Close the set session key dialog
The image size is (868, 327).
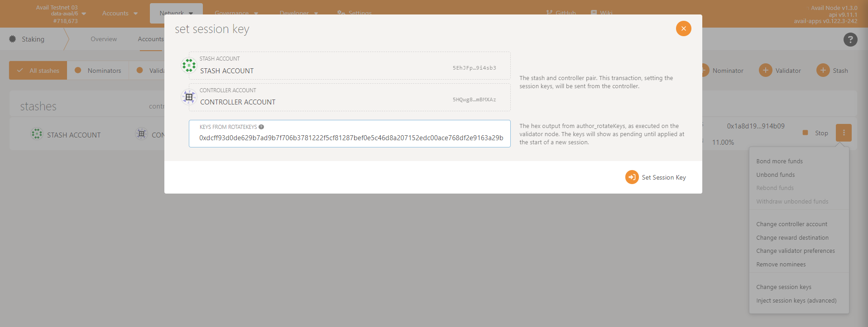[x=683, y=28]
